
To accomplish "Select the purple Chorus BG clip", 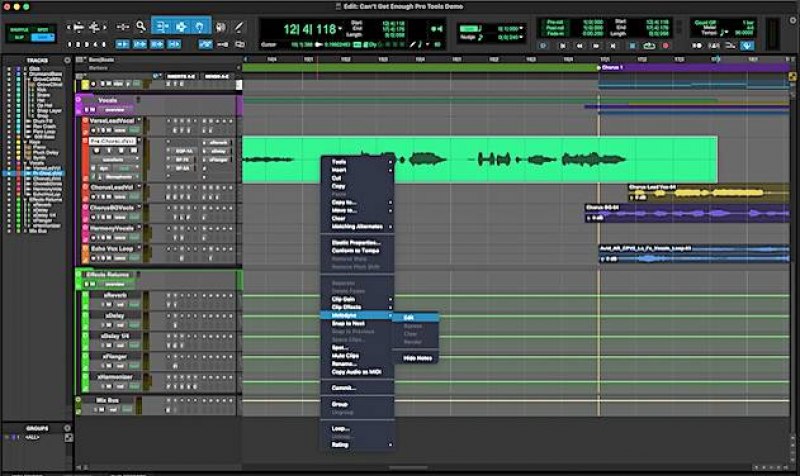I will tap(687, 213).
